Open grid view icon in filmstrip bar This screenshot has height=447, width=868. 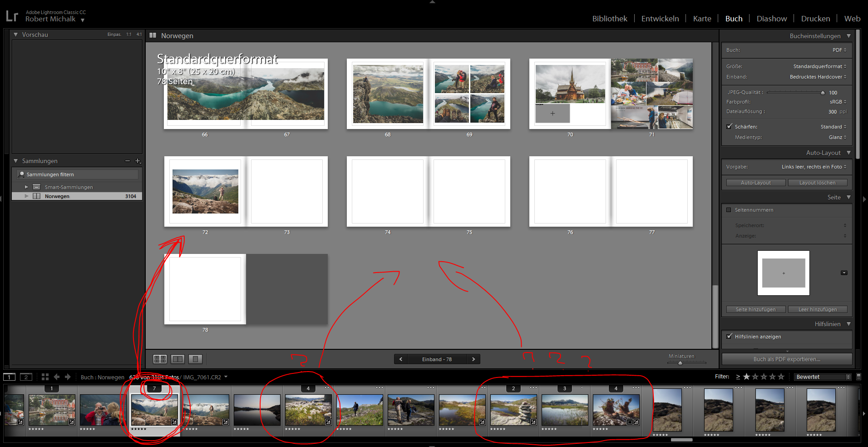click(45, 377)
